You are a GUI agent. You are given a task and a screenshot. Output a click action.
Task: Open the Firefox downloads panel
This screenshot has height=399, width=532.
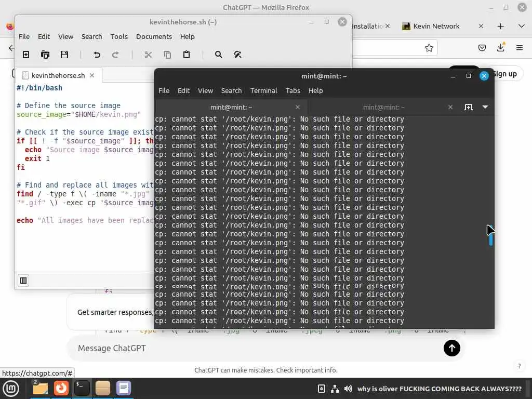click(500, 47)
